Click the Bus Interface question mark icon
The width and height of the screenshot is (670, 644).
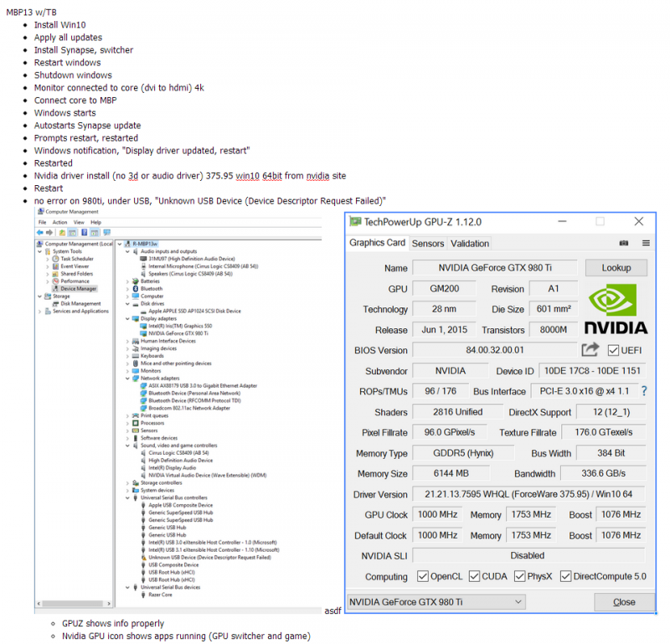644,391
